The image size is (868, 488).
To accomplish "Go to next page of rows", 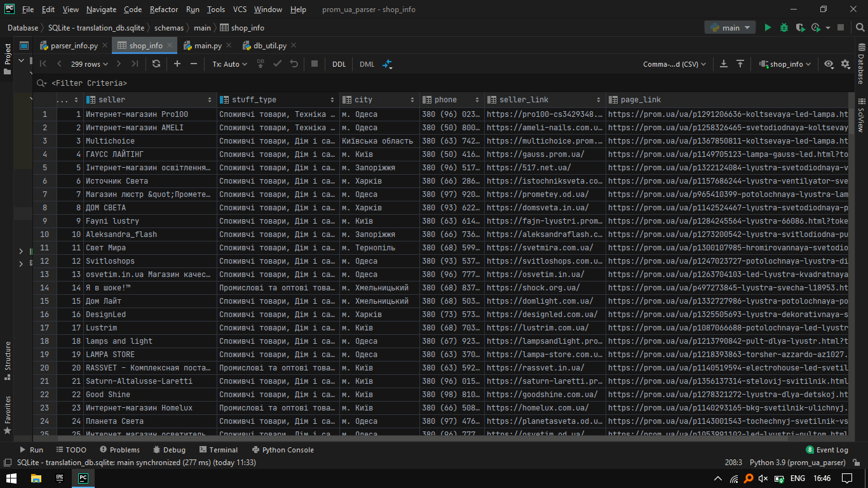I will point(119,64).
